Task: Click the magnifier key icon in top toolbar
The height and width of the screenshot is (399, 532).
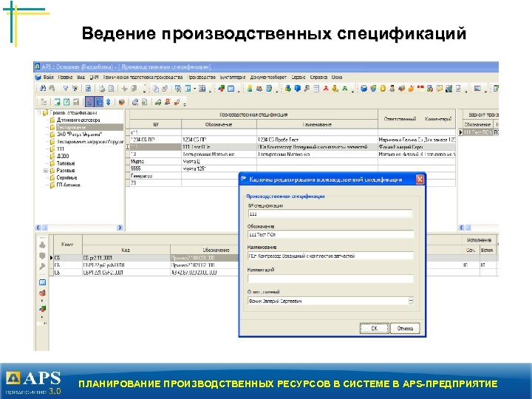Action: point(307,89)
